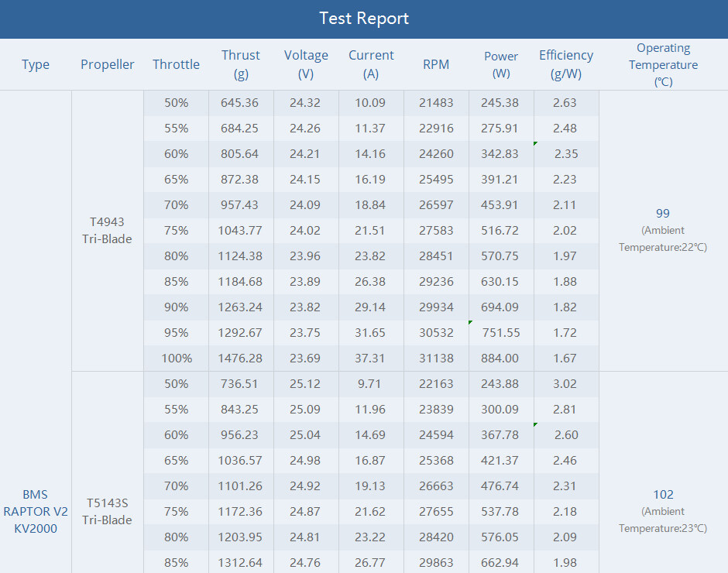The image size is (728, 573).
Task: Click the green marker on the 2.60 cell
Action: [536, 424]
